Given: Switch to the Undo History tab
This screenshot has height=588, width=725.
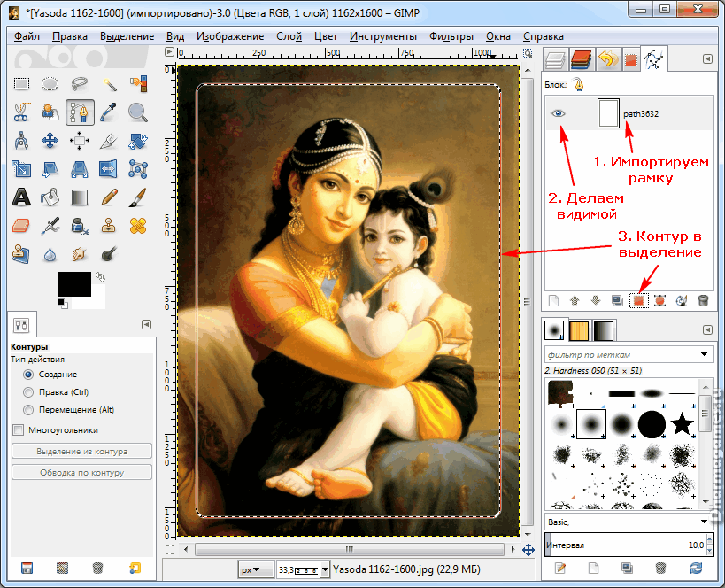Looking at the screenshot, I should click(x=608, y=59).
